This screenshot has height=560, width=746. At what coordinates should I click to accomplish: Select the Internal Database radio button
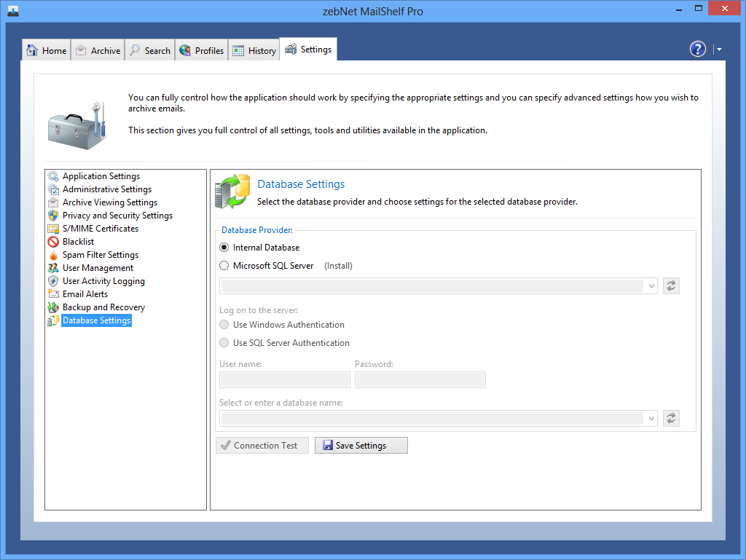(224, 248)
